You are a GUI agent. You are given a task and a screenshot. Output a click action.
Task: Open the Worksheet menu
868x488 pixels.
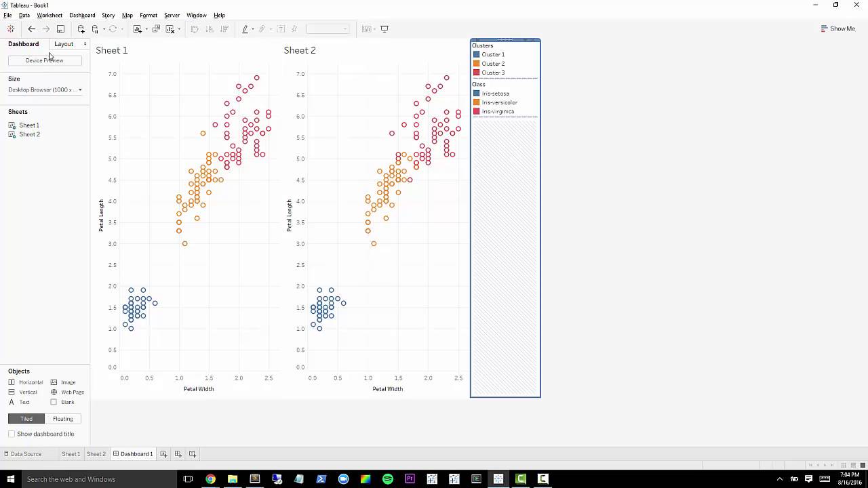tap(50, 15)
